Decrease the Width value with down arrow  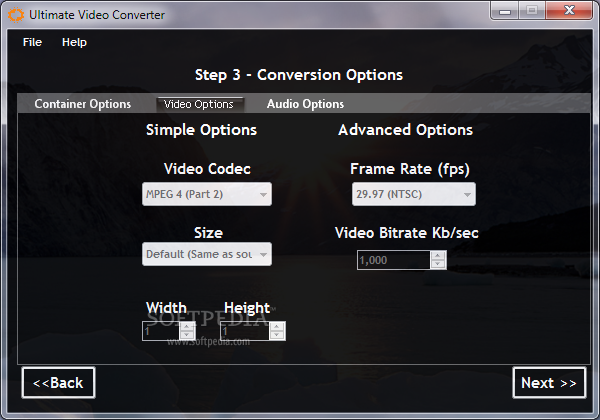pyautogui.click(x=187, y=335)
